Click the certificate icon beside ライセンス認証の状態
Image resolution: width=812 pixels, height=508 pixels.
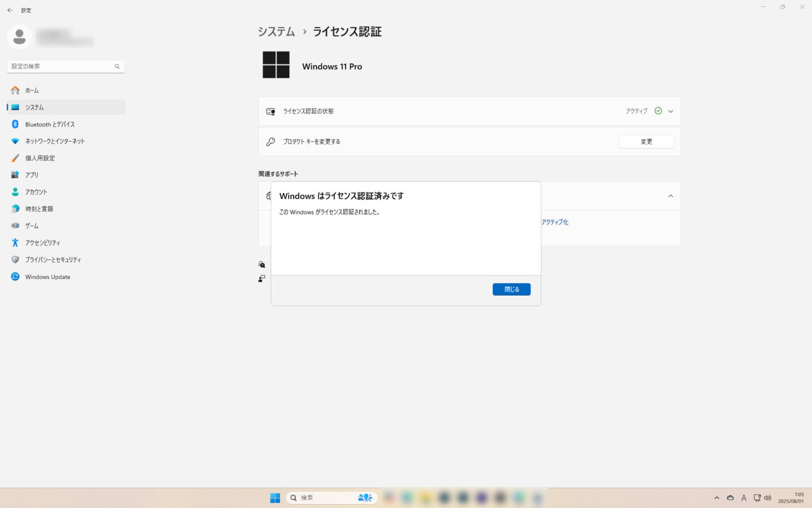point(271,111)
